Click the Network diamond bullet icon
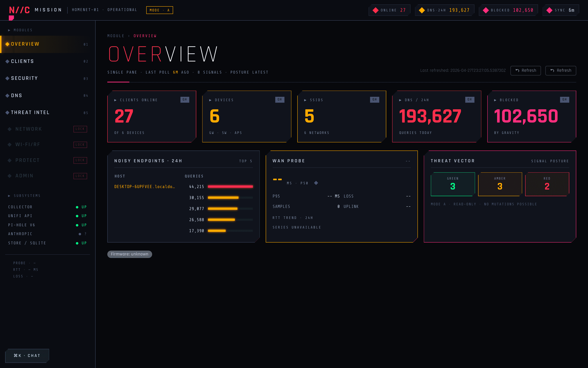588x368 pixels. coord(10,129)
